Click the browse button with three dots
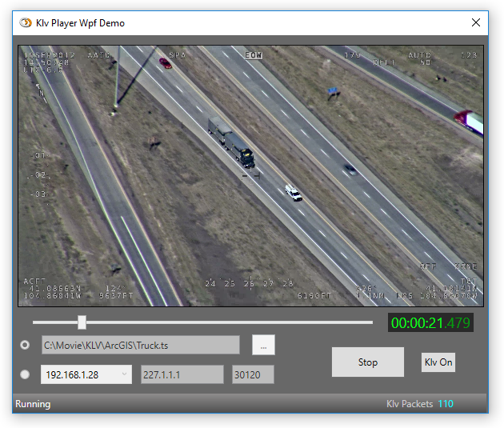 pos(263,345)
